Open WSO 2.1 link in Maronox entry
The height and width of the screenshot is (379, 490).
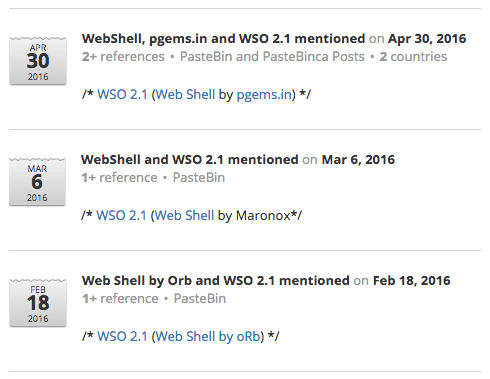coord(121,216)
